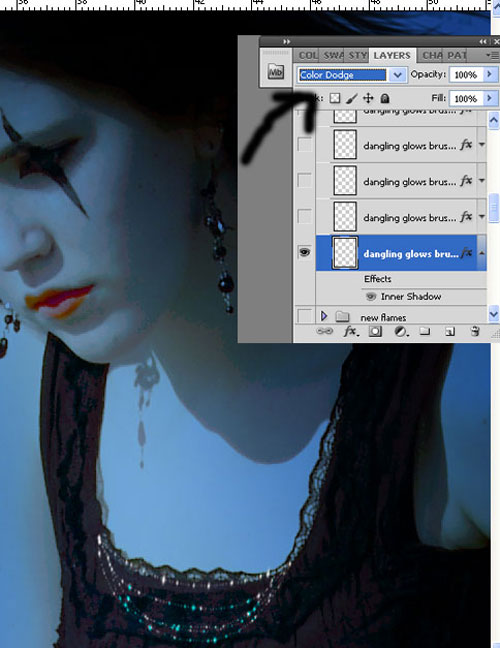
Task: Collapse effects arrow on the selected layer
Action: pyautogui.click(x=481, y=253)
